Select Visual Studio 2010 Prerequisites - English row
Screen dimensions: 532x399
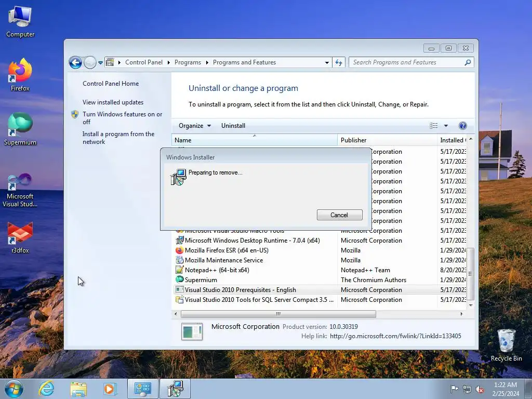coord(319,290)
